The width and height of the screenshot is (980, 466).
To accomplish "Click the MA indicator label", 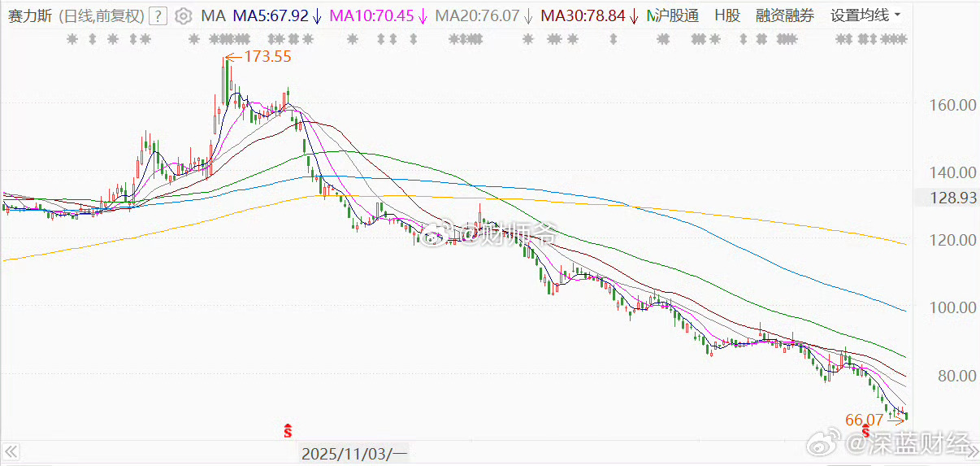I will 213,15.
